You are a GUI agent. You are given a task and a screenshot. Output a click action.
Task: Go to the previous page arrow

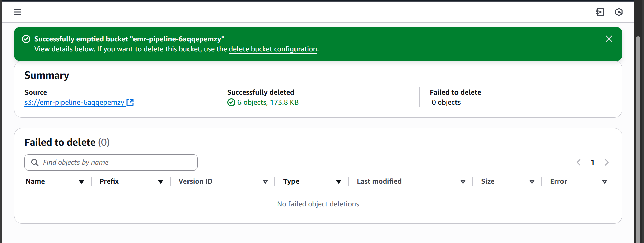(579, 162)
